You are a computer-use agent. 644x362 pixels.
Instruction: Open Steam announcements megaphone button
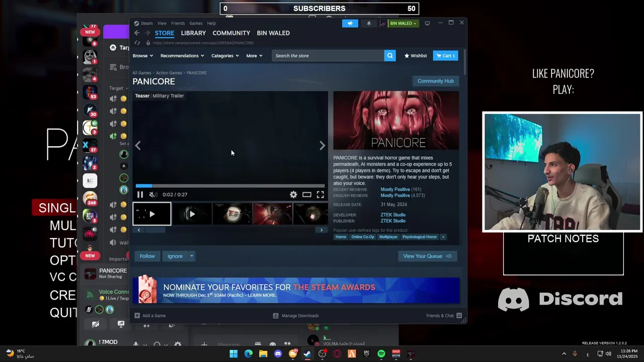pos(350,23)
